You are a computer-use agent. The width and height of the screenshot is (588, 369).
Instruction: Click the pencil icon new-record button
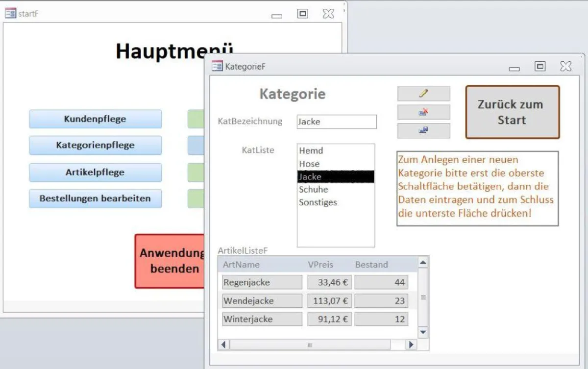[x=423, y=94]
